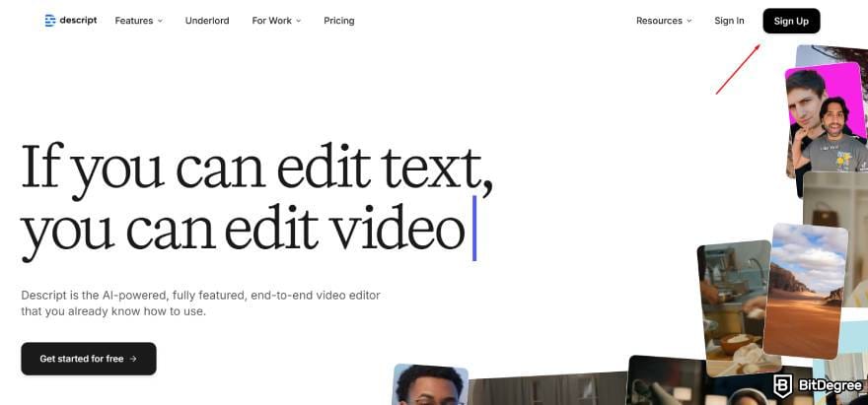Click the Sign Up button
The height and width of the screenshot is (405, 868).
791,21
